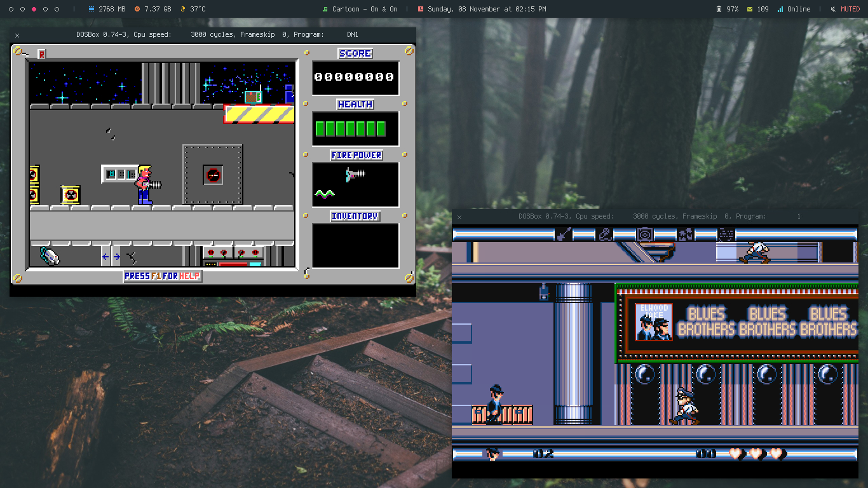
Task: Close the DN1 DOSBox window
Action: (x=17, y=36)
